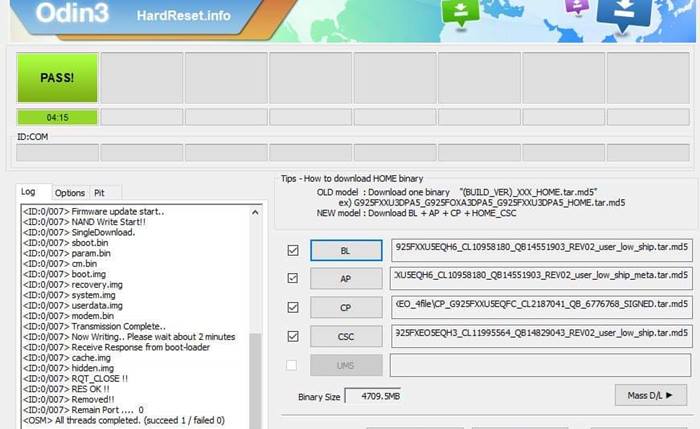The image size is (700, 429).
Task: Select log line 'All threads completed'
Action: (x=124, y=421)
